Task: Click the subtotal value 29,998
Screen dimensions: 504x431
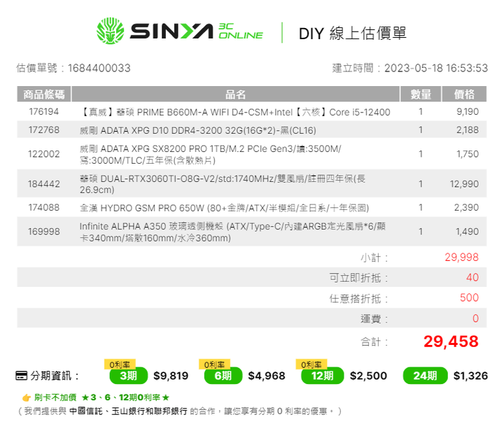Action: click(461, 257)
